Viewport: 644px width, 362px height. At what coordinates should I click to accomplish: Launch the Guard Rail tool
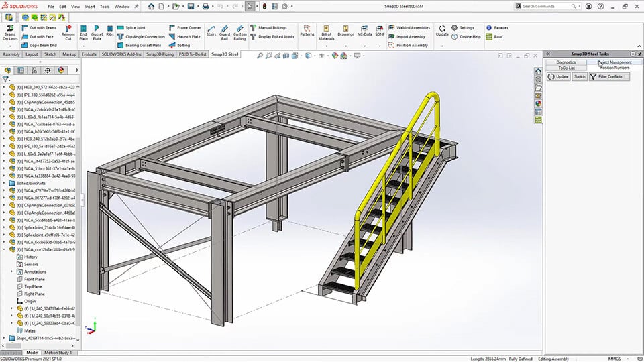coord(225,32)
